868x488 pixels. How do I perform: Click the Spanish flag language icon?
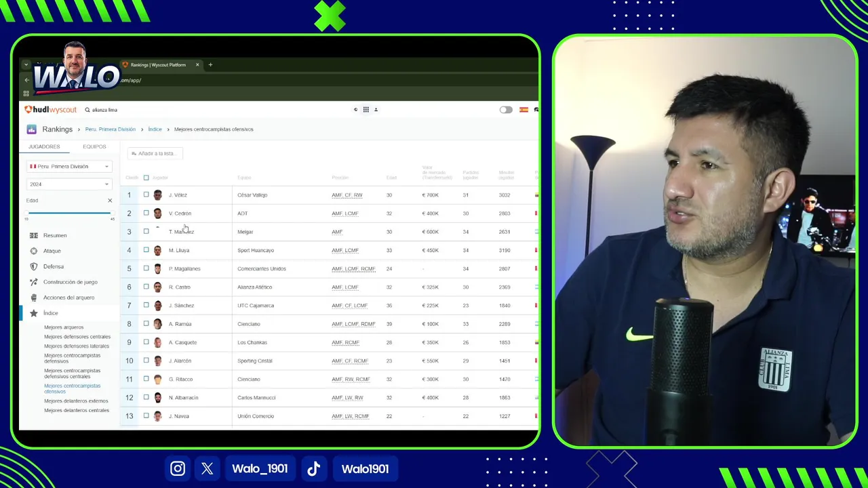pyautogui.click(x=524, y=110)
